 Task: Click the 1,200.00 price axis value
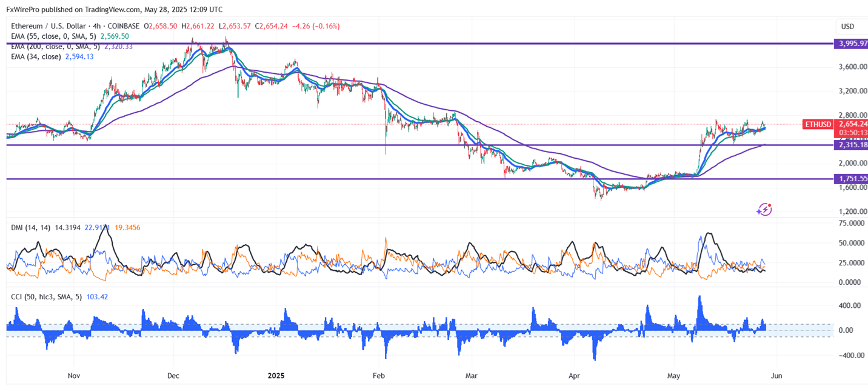pyautogui.click(x=853, y=211)
